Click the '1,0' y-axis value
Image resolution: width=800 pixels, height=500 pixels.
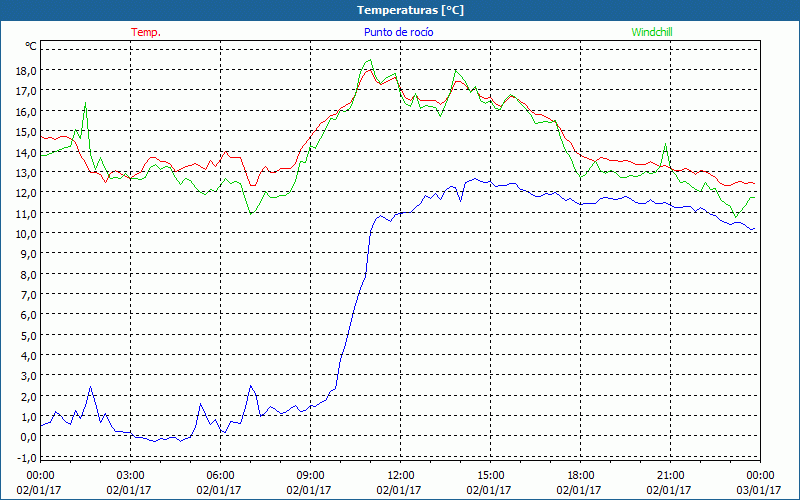click(x=29, y=417)
